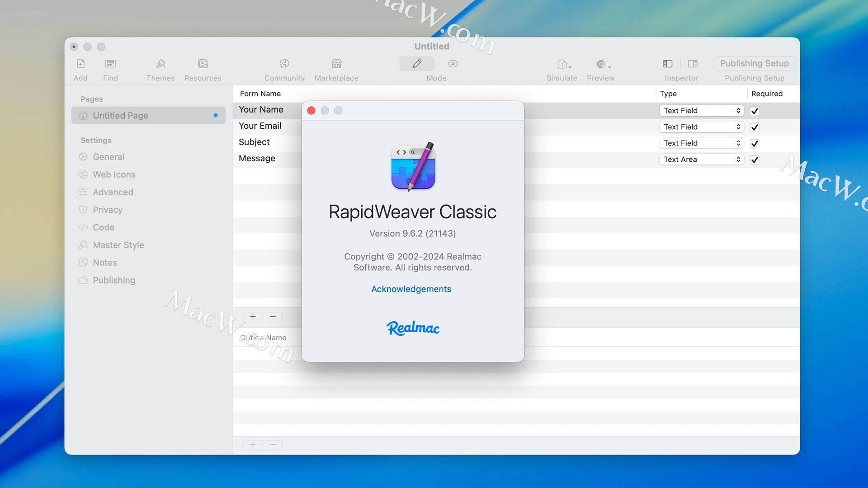Add a form field with plus button

[253, 317]
